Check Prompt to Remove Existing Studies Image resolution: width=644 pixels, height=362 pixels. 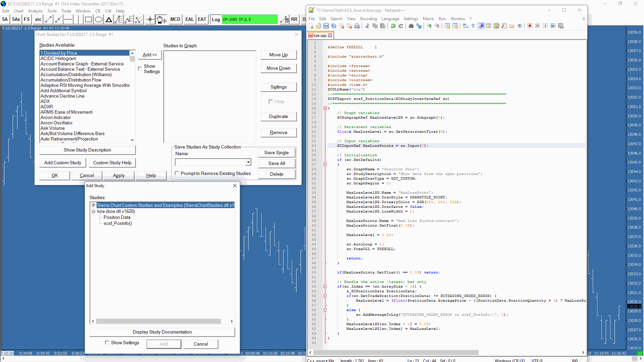(x=177, y=173)
